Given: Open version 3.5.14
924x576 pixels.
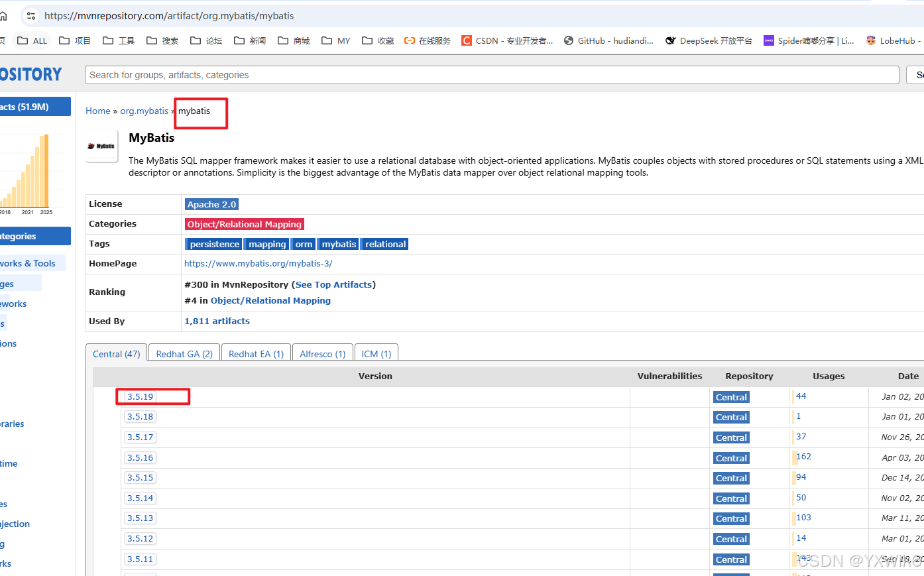Looking at the screenshot, I should pos(140,498).
